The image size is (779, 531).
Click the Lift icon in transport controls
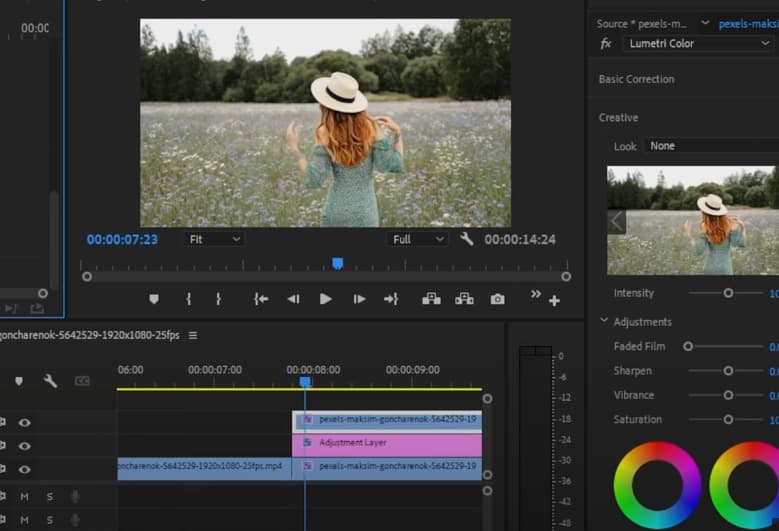(x=431, y=299)
